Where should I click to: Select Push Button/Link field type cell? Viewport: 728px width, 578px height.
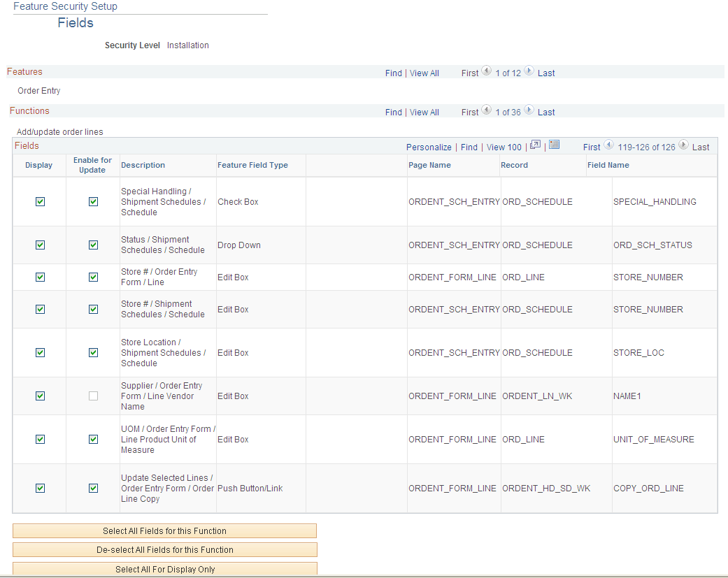(x=250, y=489)
